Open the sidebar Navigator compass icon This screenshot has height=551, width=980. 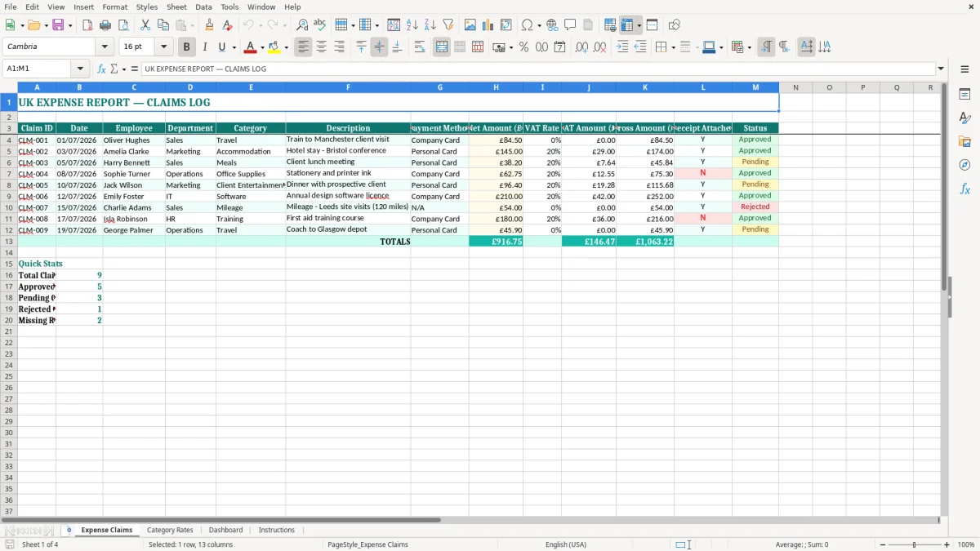964,165
